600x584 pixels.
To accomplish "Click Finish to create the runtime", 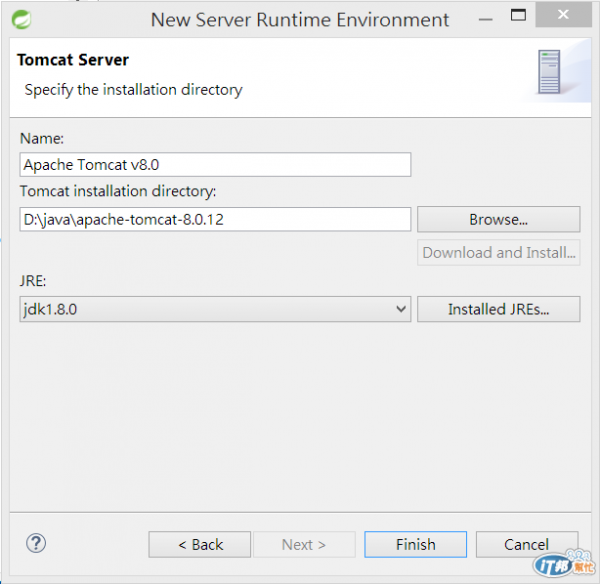I will (x=416, y=544).
